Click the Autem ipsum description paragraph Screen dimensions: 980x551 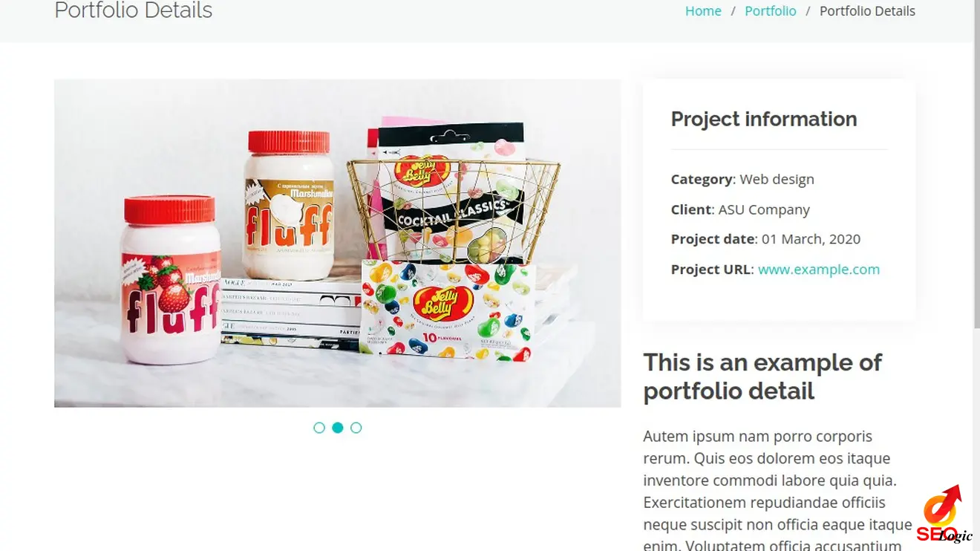pyautogui.click(x=778, y=490)
